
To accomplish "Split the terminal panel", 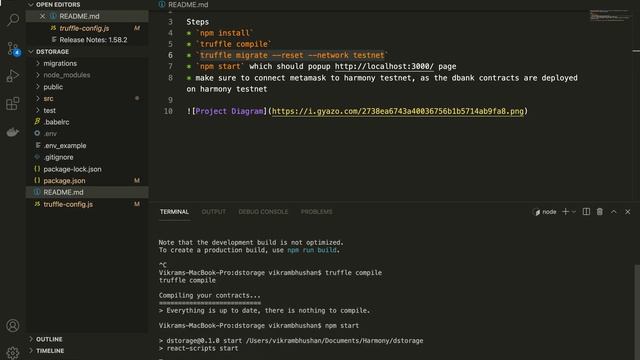I will 586,211.
